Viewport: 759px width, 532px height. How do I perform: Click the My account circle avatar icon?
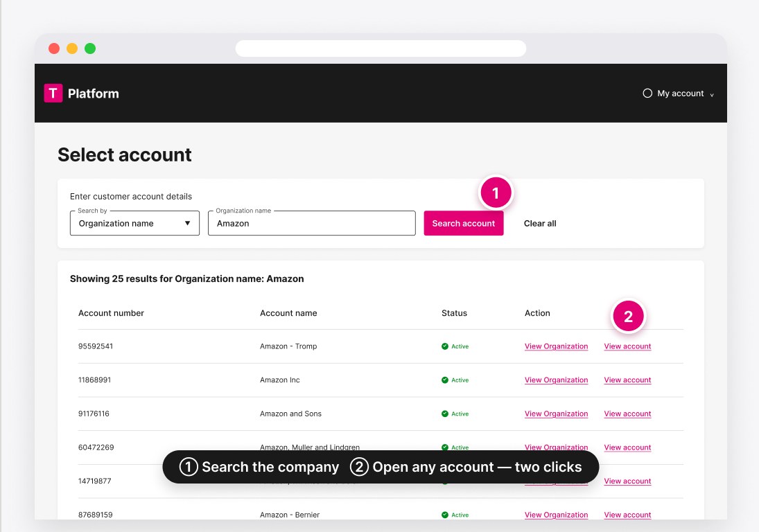(x=647, y=94)
